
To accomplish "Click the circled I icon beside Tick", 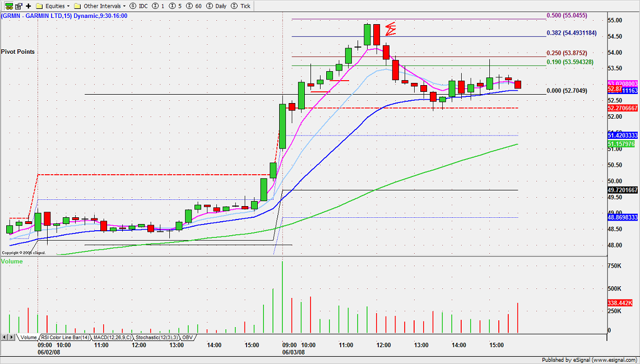I will pyautogui.click(x=234, y=6).
